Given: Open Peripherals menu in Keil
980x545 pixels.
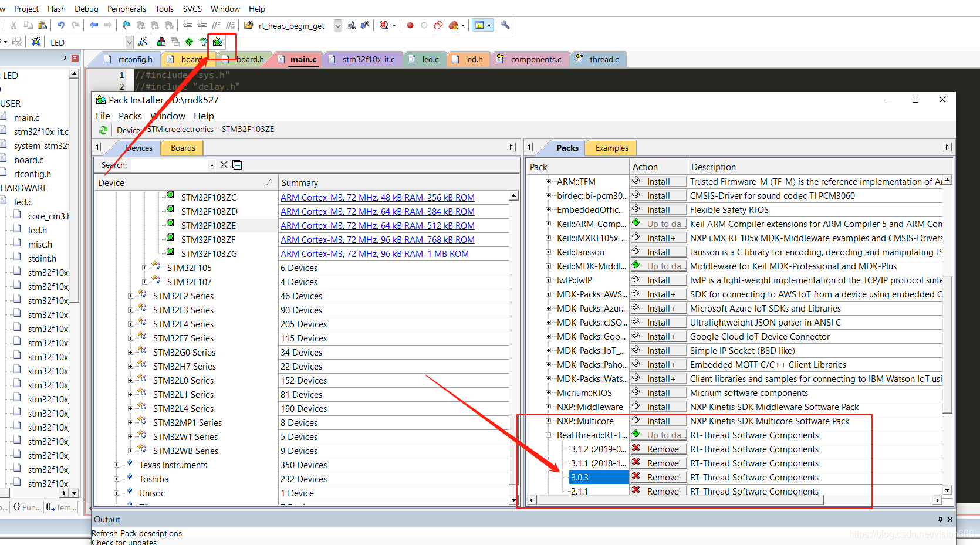Looking at the screenshot, I should (127, 9).
